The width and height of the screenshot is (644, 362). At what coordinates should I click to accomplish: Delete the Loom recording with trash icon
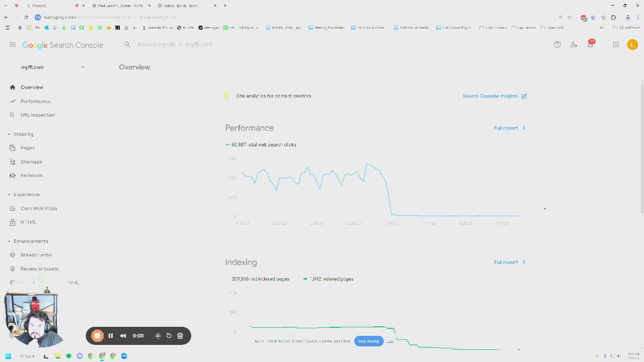pos(180,336)
